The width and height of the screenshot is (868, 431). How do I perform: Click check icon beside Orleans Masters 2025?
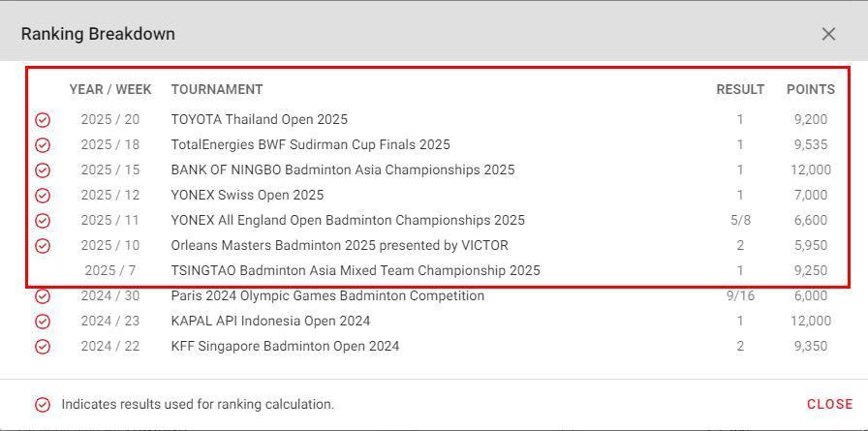(43, 246)
